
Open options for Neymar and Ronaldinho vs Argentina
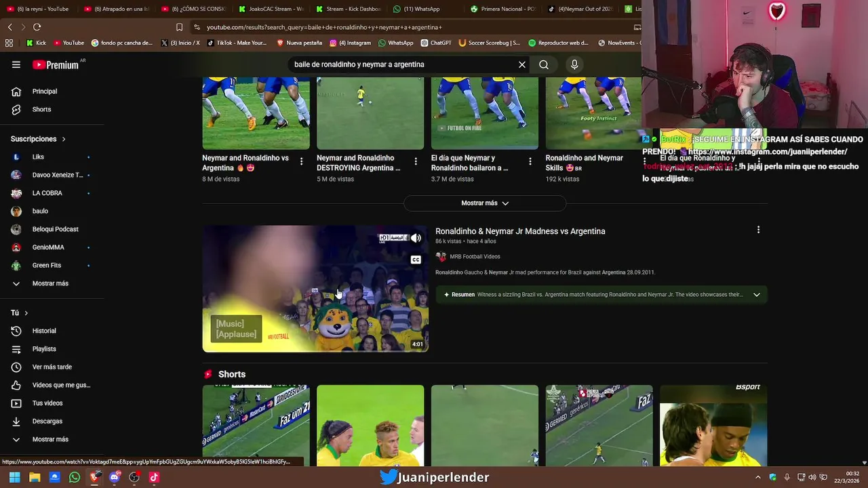click(301, 161)
